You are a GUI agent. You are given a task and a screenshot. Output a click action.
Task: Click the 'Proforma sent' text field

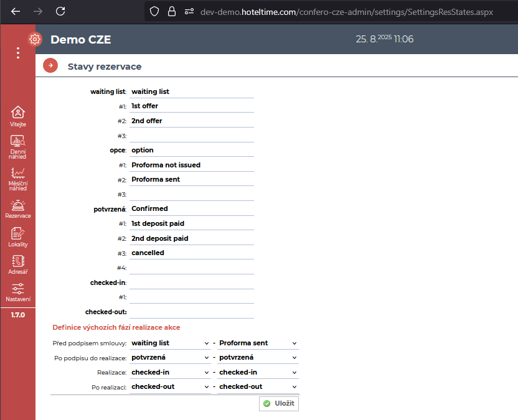click(192, 180)
